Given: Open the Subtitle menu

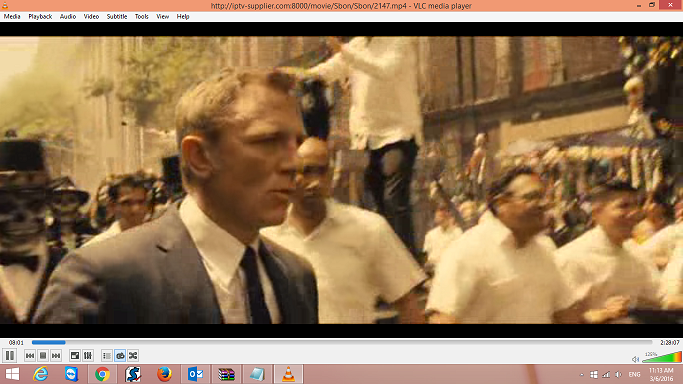Looking at the screenshot, I should pos(117,17).
